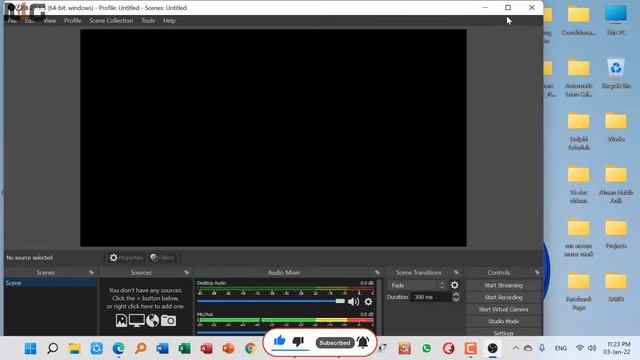Show hidden tray icons chevron
The width and height of the screenshot is (640, 360).
point(516,349)
